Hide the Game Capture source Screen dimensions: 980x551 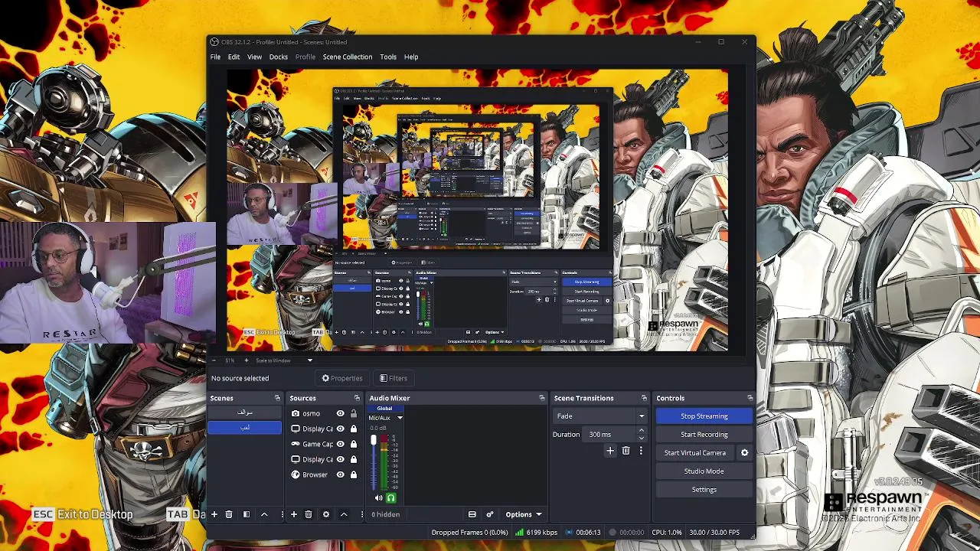click(341, 444)
